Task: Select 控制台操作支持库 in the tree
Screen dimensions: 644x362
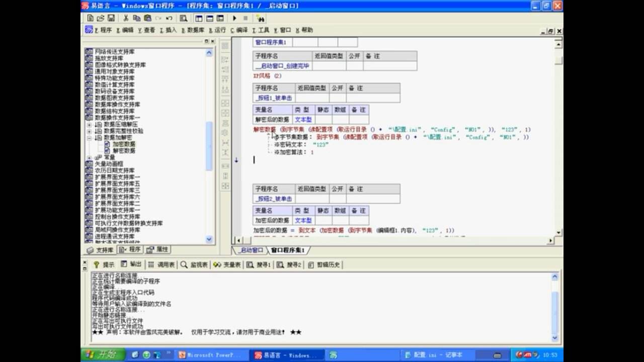Action: pos(118,217)
